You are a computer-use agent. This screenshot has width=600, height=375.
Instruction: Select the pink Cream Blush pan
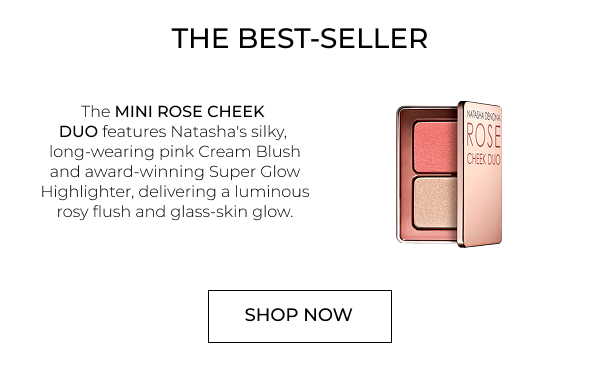pos(435,147)
